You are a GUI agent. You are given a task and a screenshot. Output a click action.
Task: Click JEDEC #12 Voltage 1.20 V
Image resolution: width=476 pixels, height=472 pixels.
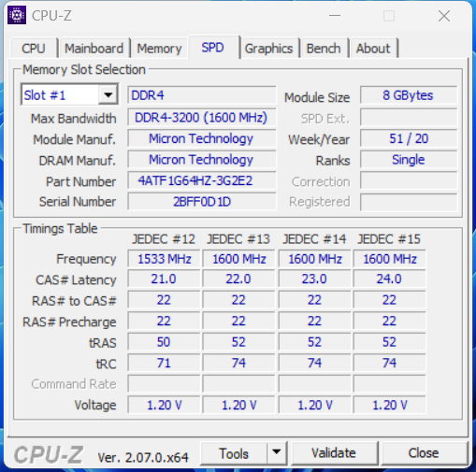[x=164, y=405]
